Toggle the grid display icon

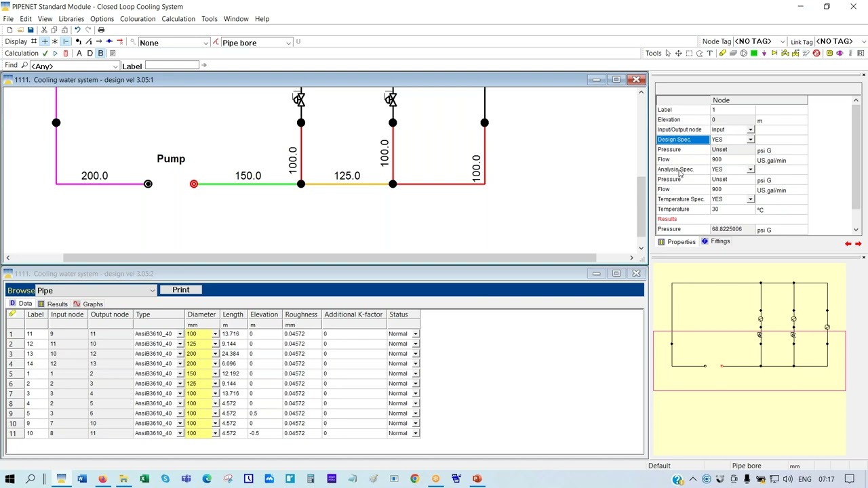33,41
